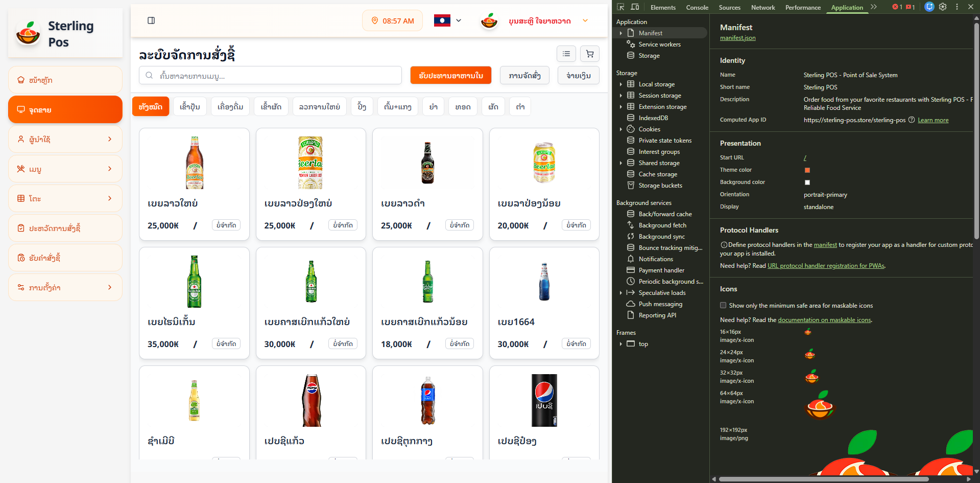Open DevTools settings gear icon

click(x=943, y=7)
